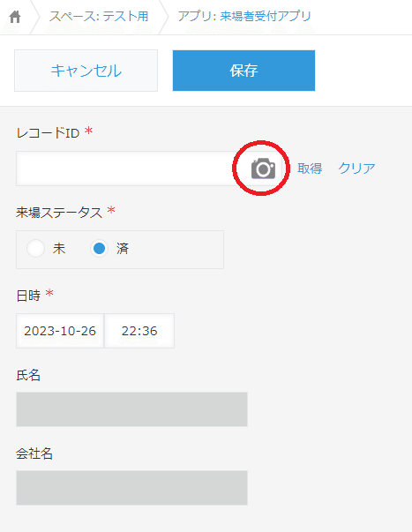Select the 済 radio option
This screenshot has width=412, height=532.
tap(99, 249)
